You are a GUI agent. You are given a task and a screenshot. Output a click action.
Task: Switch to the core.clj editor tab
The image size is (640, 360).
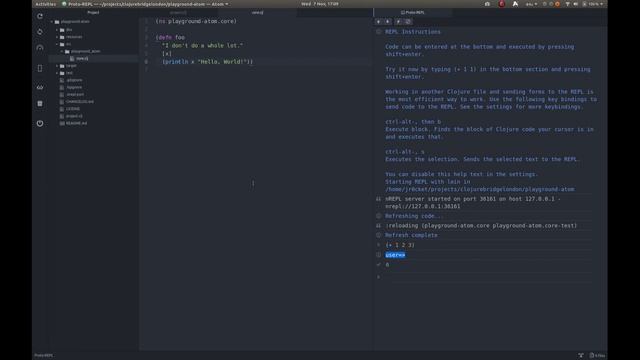coord(257,13)
